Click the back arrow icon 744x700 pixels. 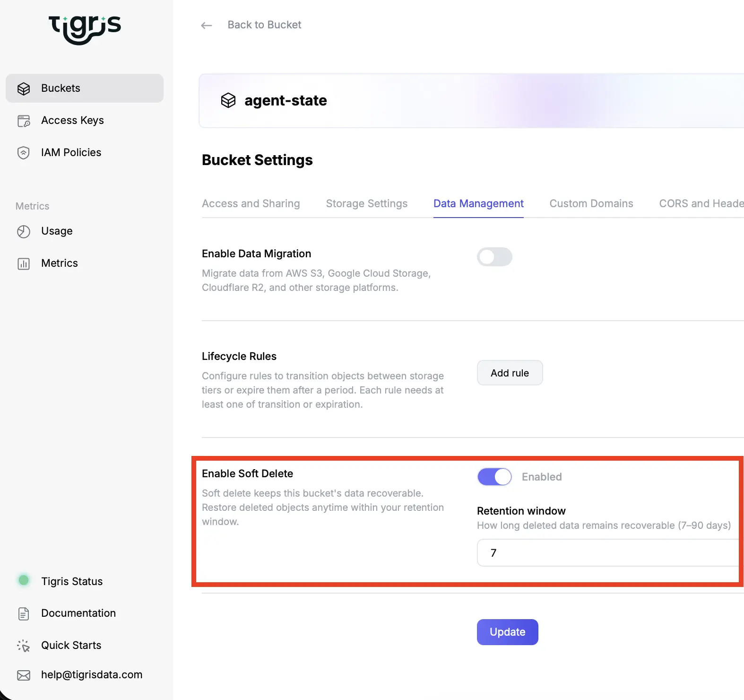[207, 26]
